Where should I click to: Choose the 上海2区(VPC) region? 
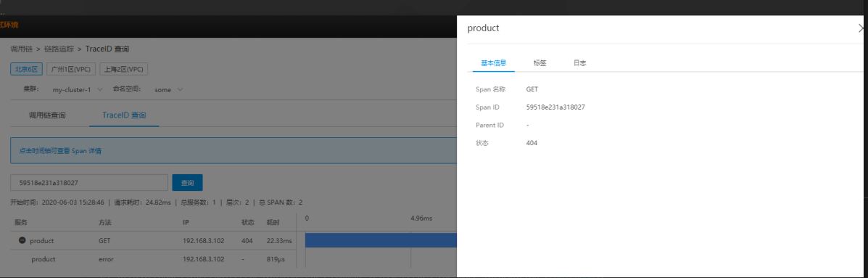pos(123,69)
